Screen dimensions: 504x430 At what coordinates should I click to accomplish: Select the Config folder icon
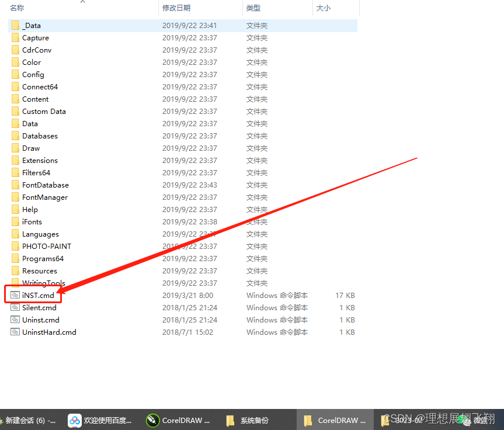(15, 74)
